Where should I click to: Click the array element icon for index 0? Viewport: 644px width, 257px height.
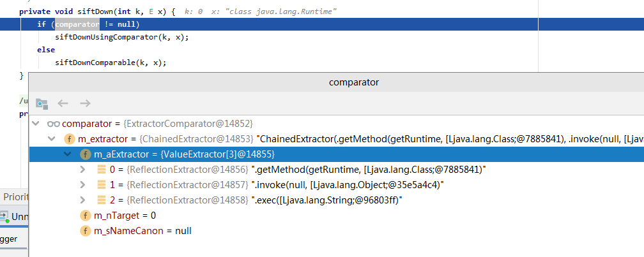(102, 170)
